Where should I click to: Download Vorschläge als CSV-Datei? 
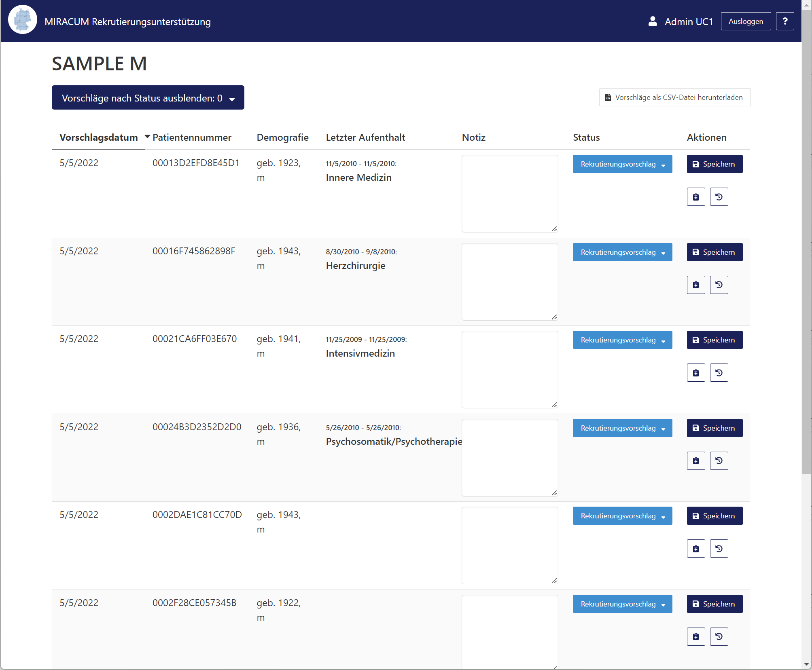tap(674, 97)
